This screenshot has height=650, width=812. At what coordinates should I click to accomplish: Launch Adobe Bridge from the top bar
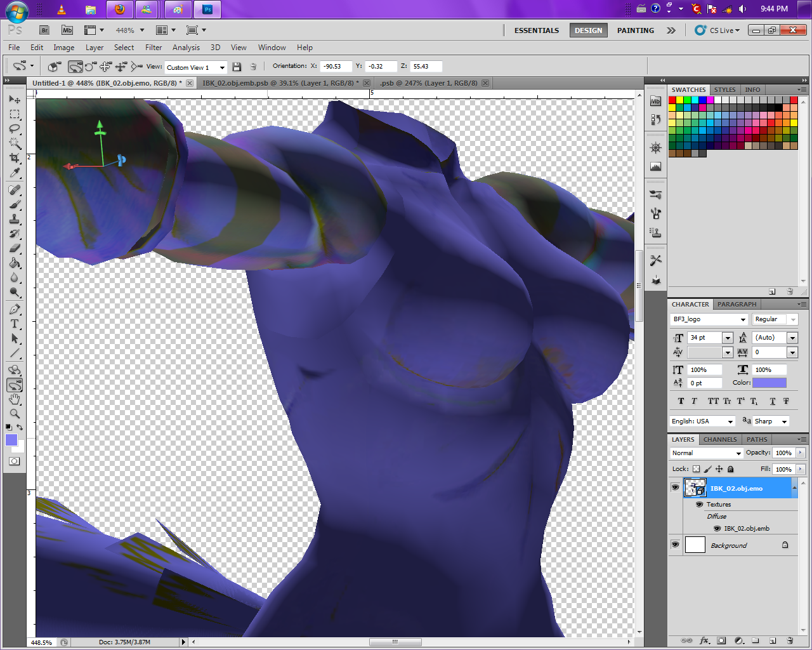click(x=44, y=30)
